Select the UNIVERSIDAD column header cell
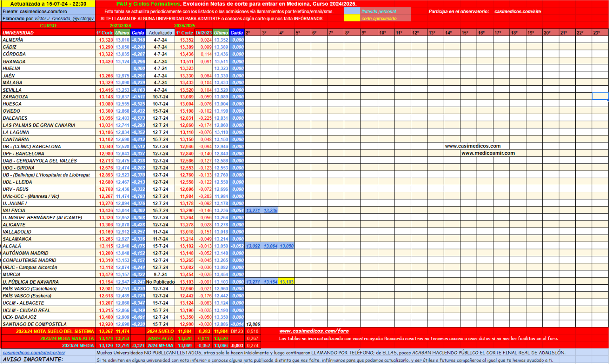 [48, 33]
